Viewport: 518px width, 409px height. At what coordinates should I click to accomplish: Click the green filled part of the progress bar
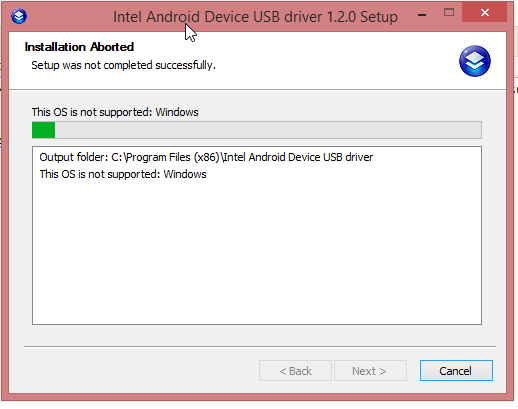click(x=43, y=130)
